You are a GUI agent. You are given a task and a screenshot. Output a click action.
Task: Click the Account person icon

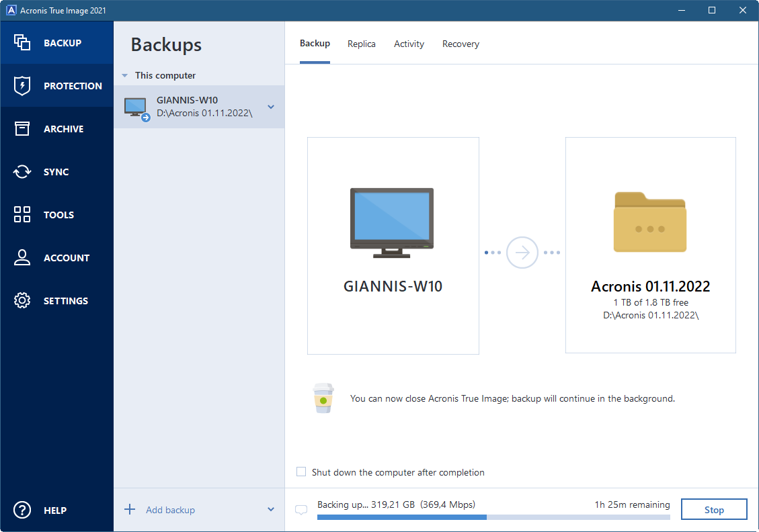click(22, 257)
